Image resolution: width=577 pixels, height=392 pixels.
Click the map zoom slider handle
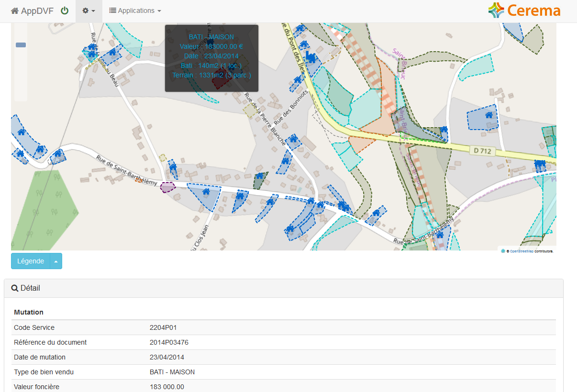point(21,45)
